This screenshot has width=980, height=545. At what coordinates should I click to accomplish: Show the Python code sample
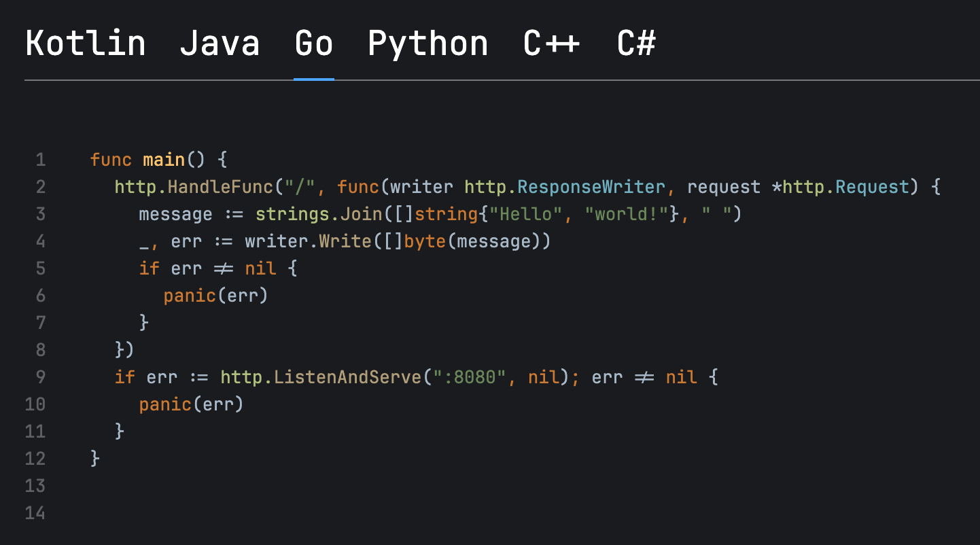pyautogui.click(x=427, y=44)
